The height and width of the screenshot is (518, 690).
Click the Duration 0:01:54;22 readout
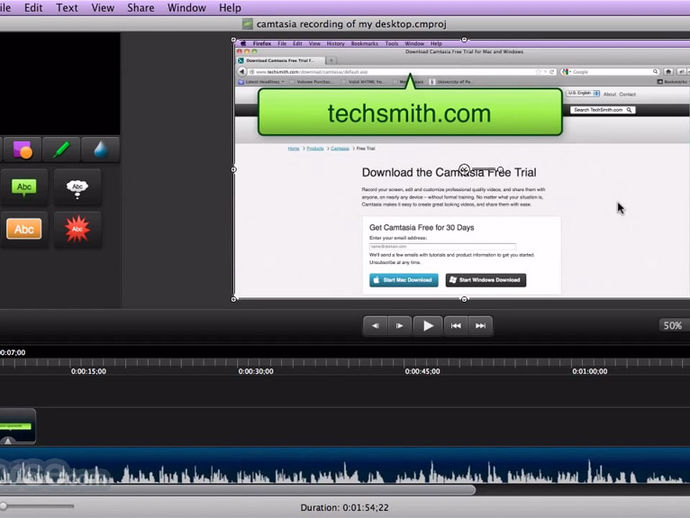(345, 507)
